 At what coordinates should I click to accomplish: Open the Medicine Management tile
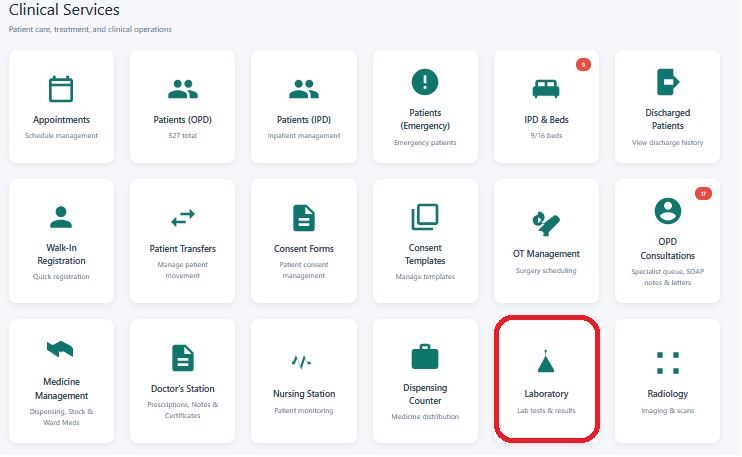(x=62, y=381)
